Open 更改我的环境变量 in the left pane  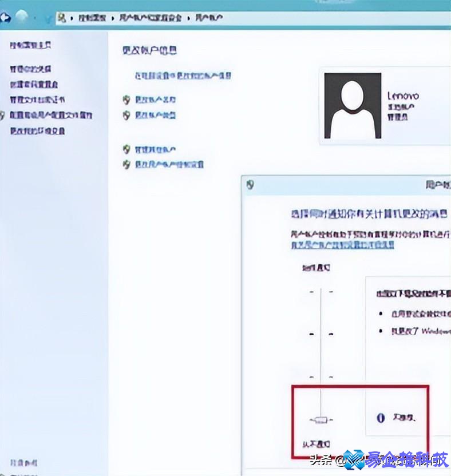(x=37, y=131)
